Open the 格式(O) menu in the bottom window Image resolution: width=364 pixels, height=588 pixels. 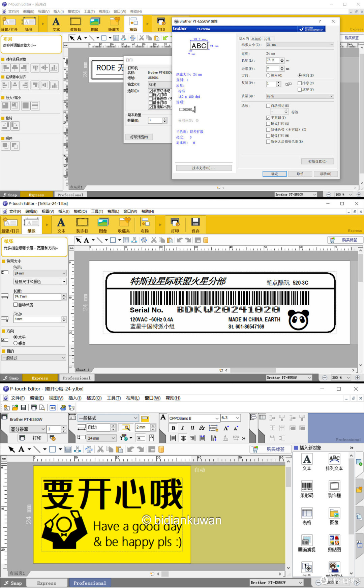[94, 398]
